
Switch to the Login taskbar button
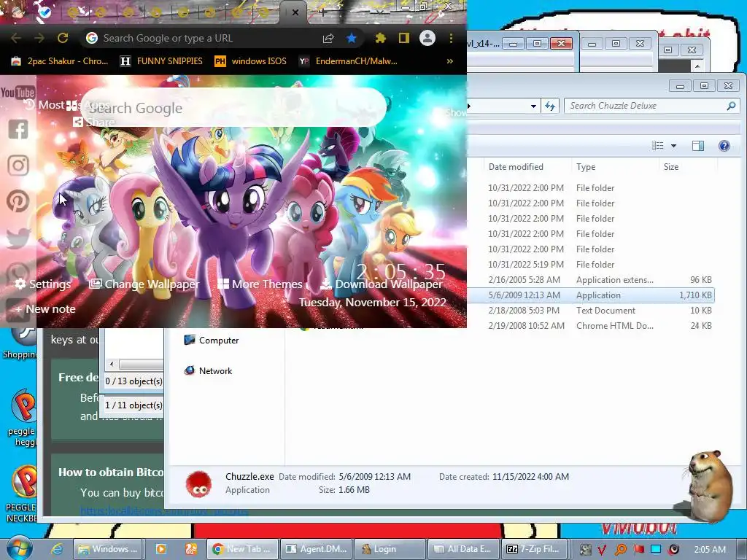pyautogui.click(x=390, y=549)
